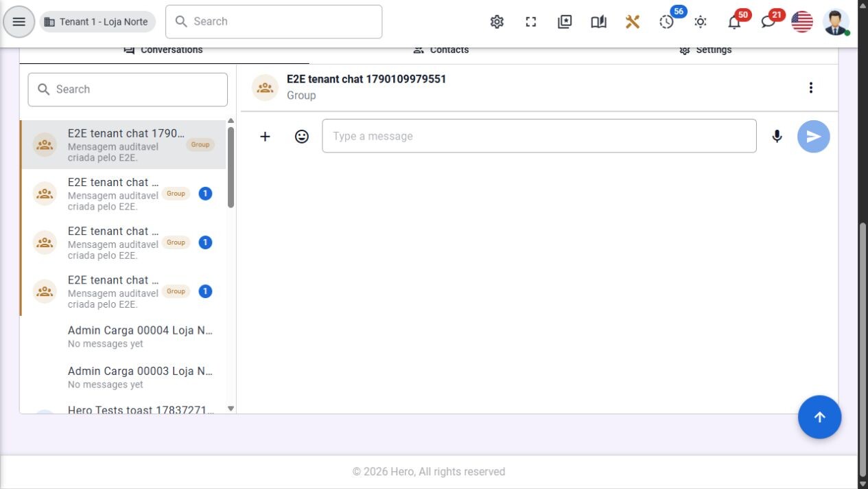Image resolution: width=868 pixels, height=489 pixels.
Task: Click the microphone record icon
Action: tap(777, 136)
